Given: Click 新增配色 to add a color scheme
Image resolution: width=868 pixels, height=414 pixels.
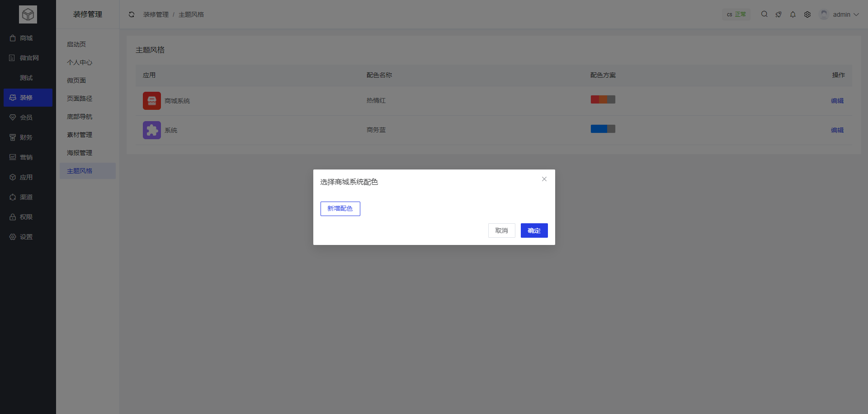Looking at the screenshot, I should (340, 208).
